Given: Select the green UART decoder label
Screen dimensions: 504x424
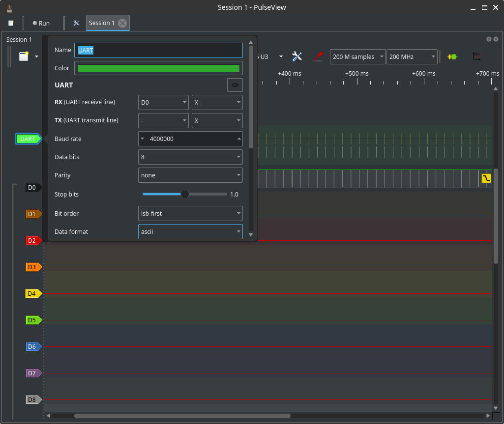Looking at the screenshot, I should 28,139.
